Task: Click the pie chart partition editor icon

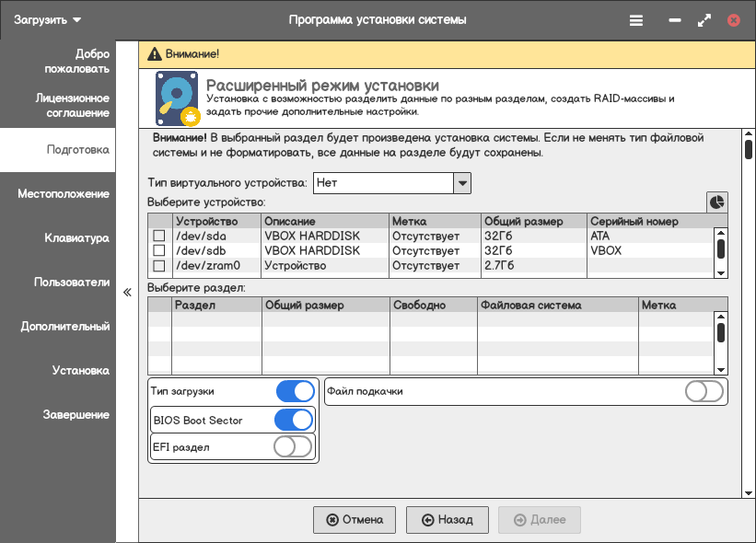Action: 716,202
